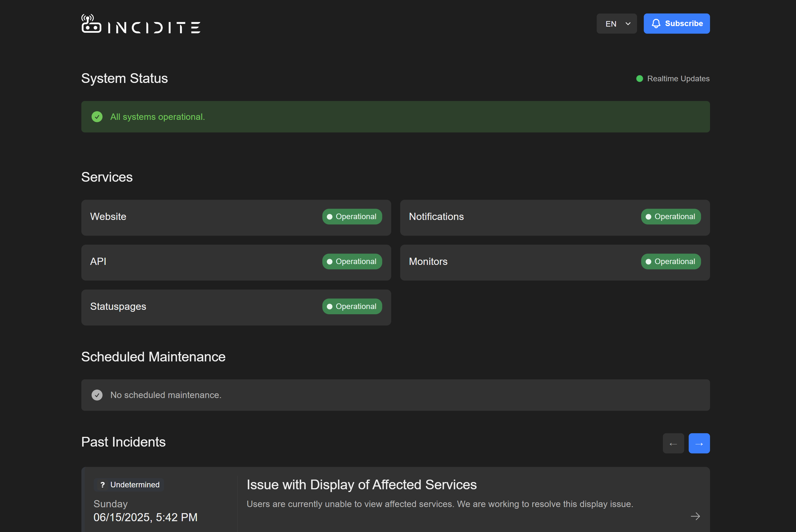Click the question mark icon on Undetermined badge

(x=103, y=485)
